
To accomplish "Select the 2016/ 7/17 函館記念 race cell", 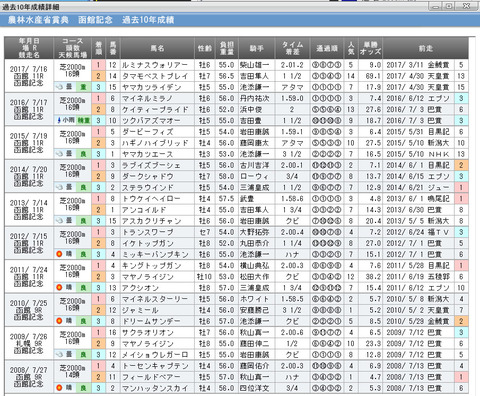I will coord(29,109).
